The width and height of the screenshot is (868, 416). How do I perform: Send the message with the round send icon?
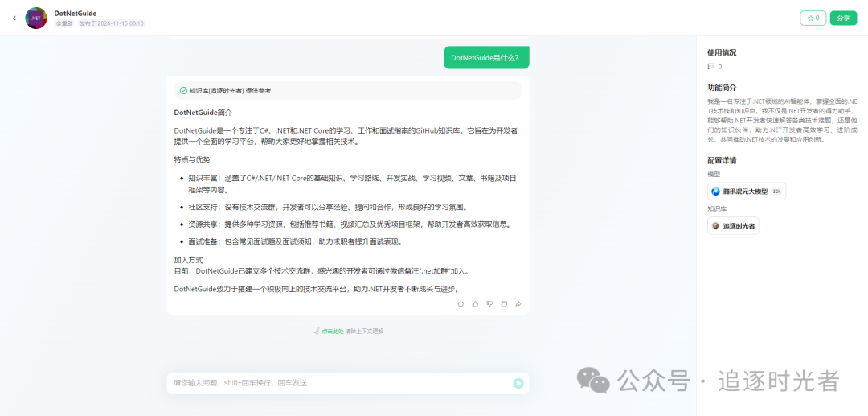coord(518,383)
